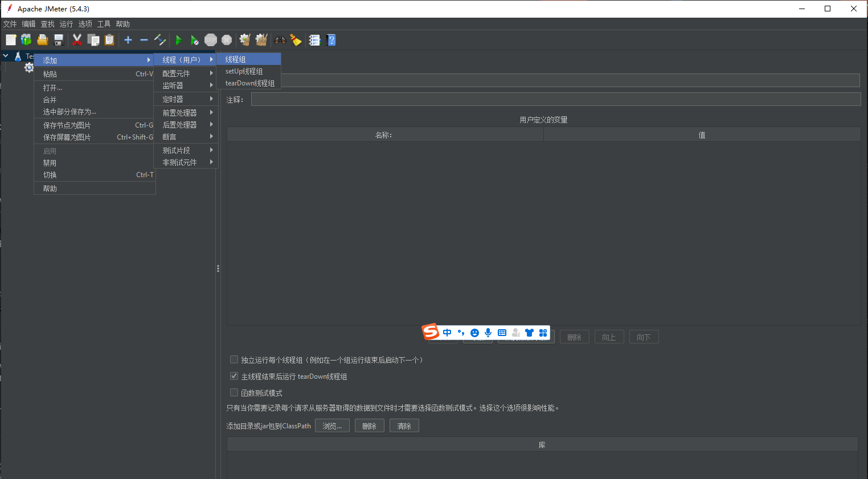The width and height of the screenshot is (868, 479).
Task: Choose 粘贴 in context menu
Action: [x=95, y=74]
